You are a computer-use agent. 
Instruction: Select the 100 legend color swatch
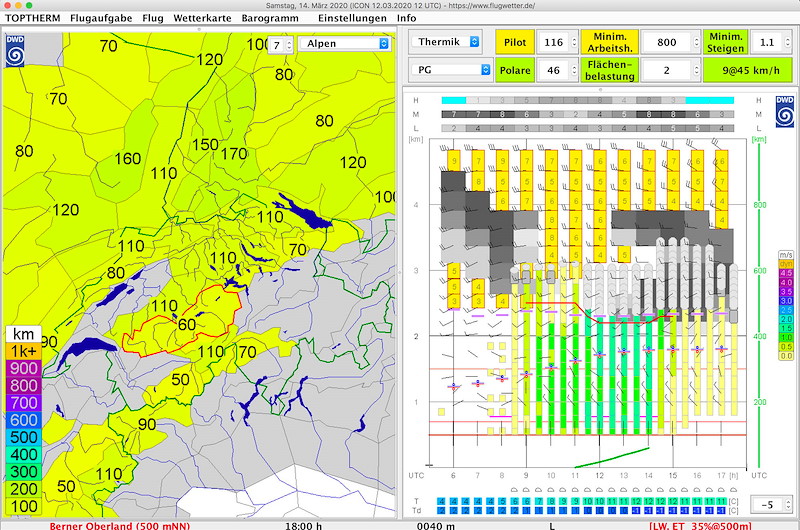(24, 507)
